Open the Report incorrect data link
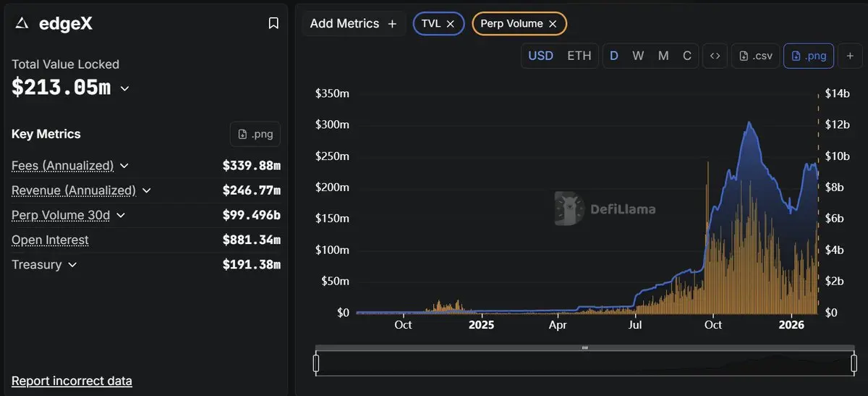 (x=72, y=381)
